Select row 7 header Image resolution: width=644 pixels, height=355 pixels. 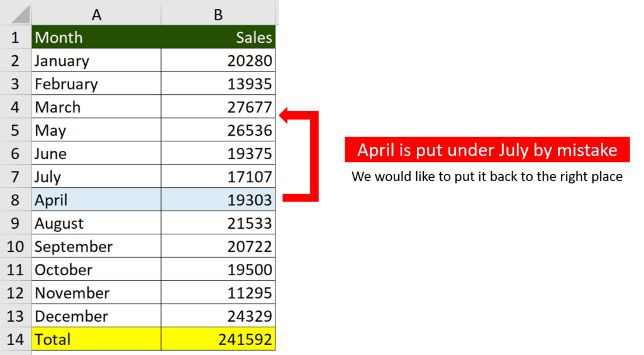pyautogui.click(x=15, y=177)
